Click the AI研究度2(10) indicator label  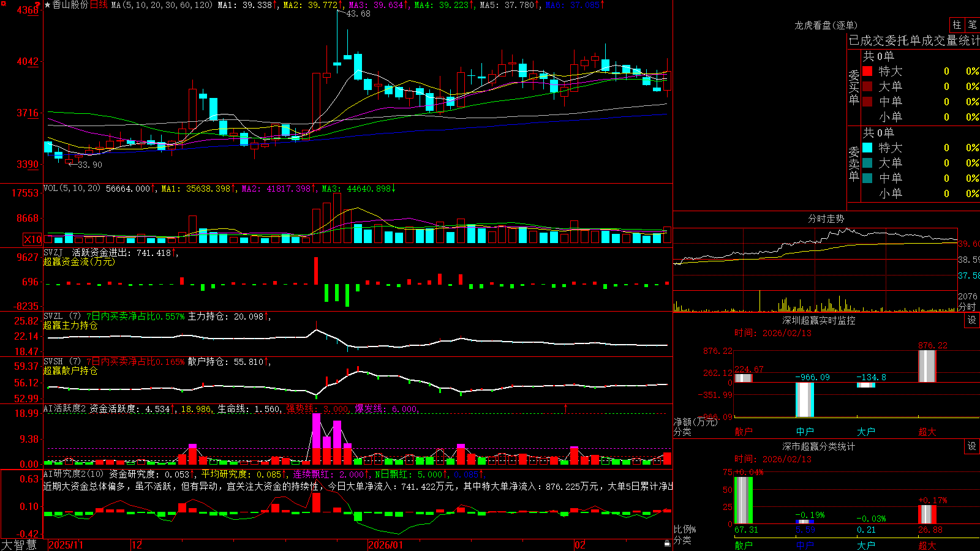pos(73,474)
